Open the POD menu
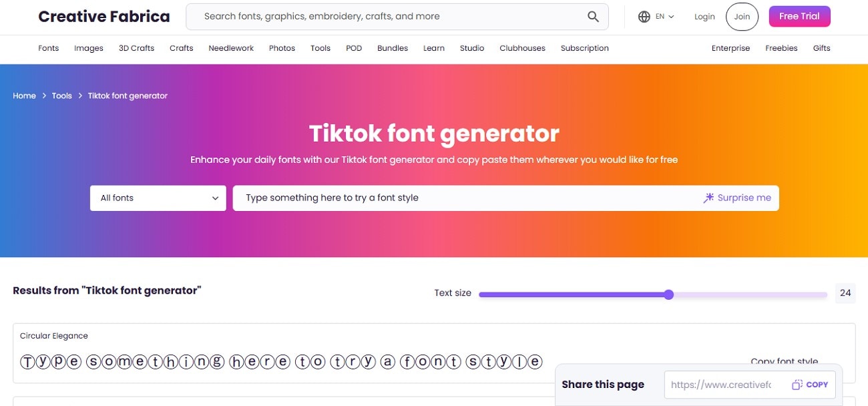868x406 pixels. click(x=354, y=48)
